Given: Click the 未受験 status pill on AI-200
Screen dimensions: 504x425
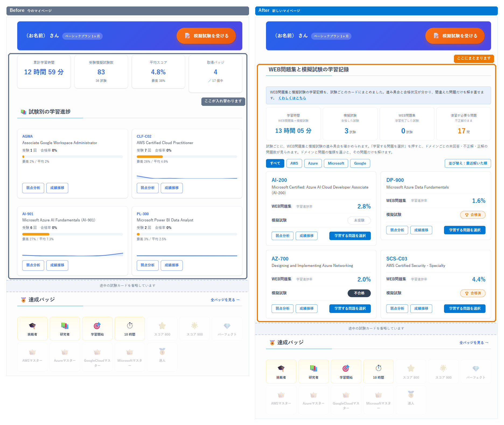Looking at the screenshot, I should (359, 220).
